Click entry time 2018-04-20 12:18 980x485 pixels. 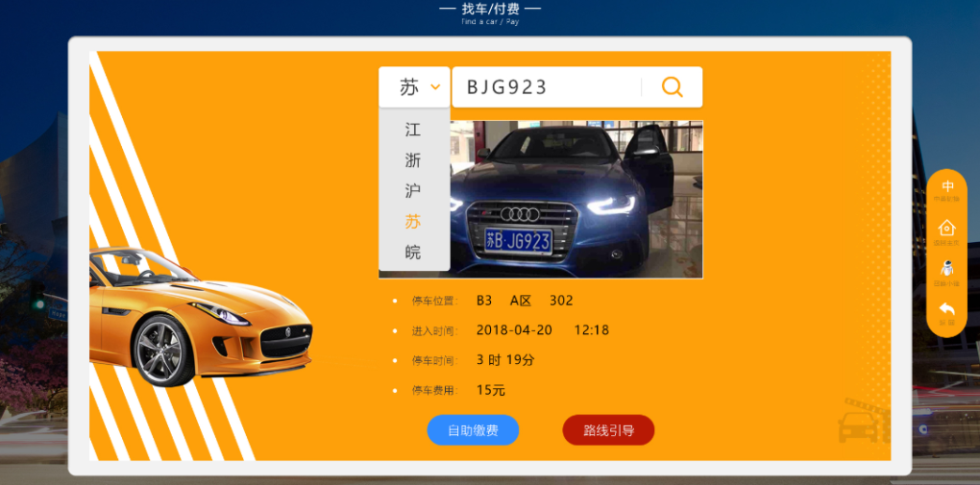[x=543, y=330]
